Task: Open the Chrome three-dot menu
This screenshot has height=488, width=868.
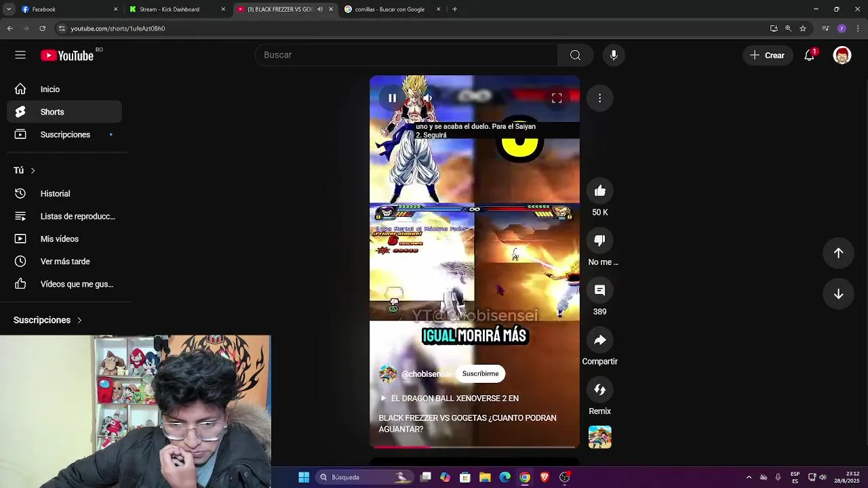Action: coord(858,28)
